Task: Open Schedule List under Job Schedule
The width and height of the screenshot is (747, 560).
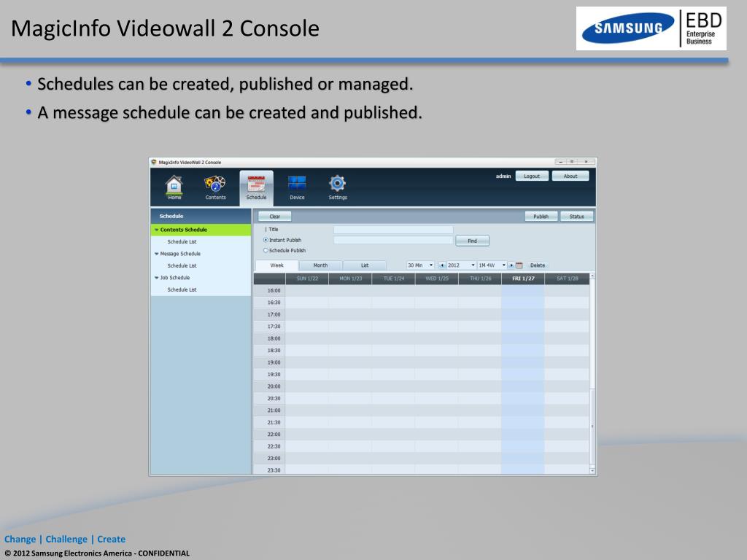Action: pos(182,289)
